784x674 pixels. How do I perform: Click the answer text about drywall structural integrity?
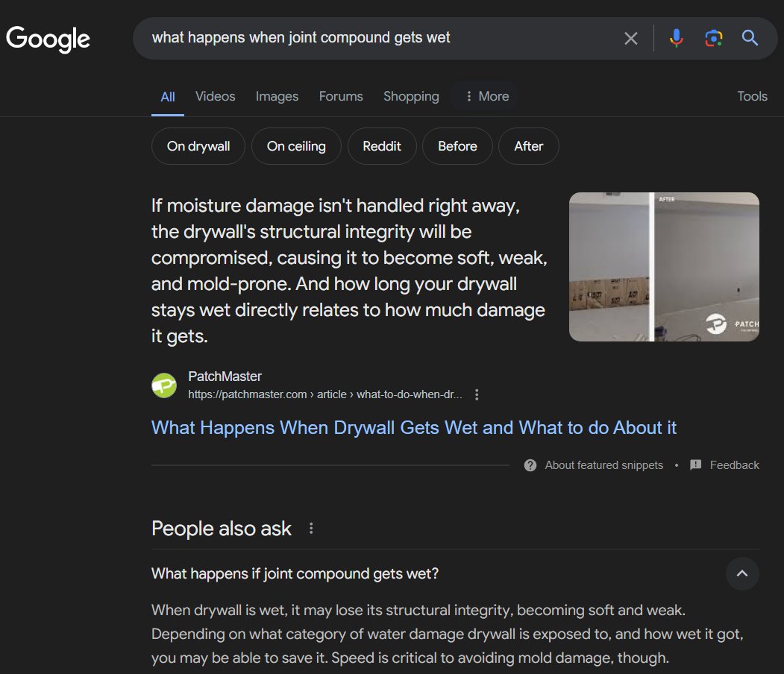coord(448,634)
